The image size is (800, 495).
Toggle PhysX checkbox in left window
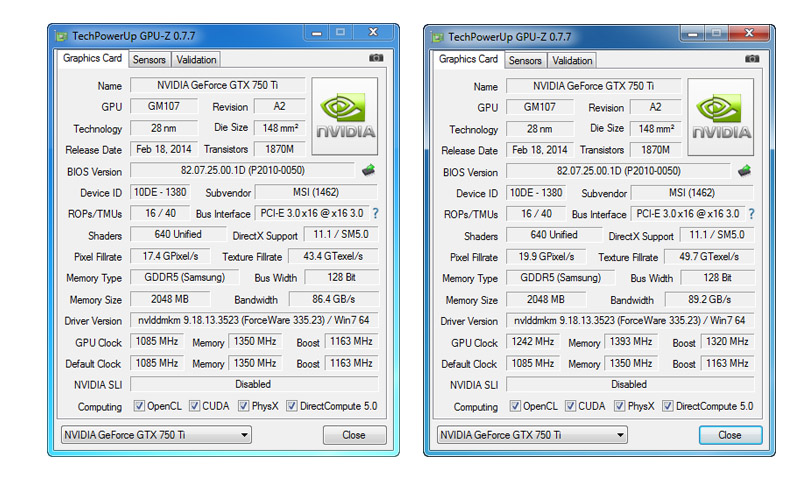pyautogui.click(x=243, y=406)
